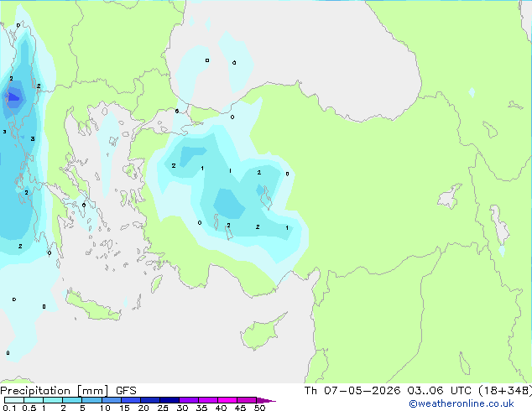Select the 30–35 mm purple legend box
Screen dimensions: 532x411
(x=189, y=400)
